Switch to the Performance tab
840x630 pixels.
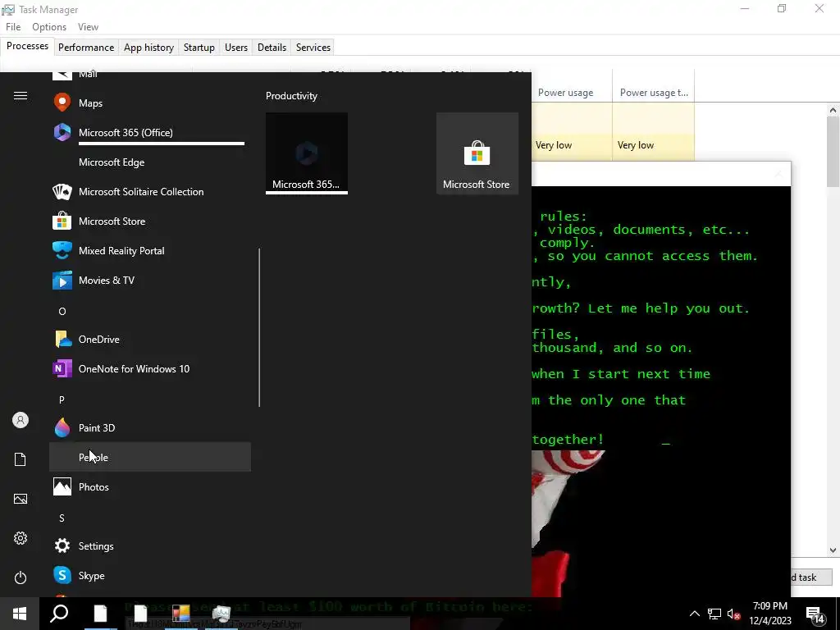[86, 47]
